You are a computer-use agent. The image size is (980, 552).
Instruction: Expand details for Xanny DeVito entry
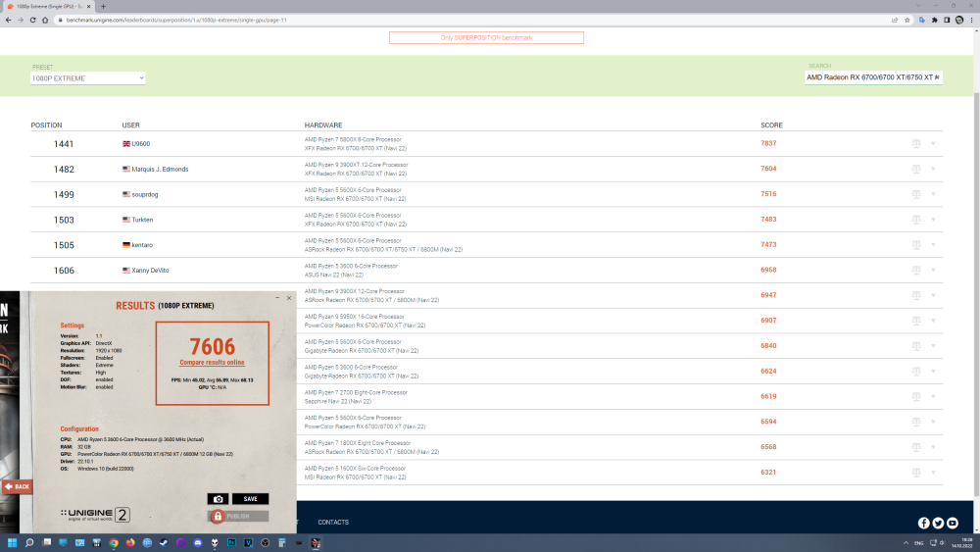[x=933, y=270]
